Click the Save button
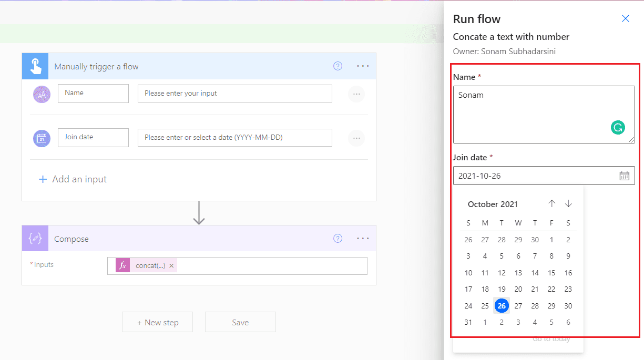Image resolution: width=644 pixels, height=360 pixels. point(240,322)
